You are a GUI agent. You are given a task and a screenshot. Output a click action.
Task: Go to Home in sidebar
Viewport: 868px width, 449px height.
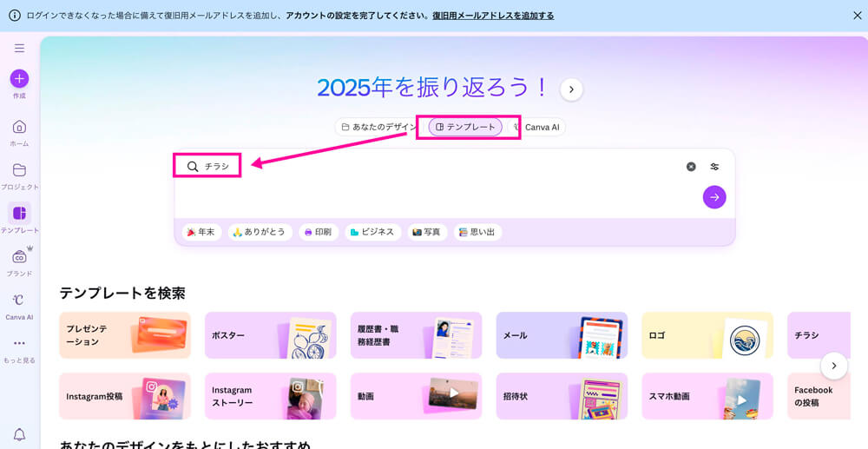19,127
